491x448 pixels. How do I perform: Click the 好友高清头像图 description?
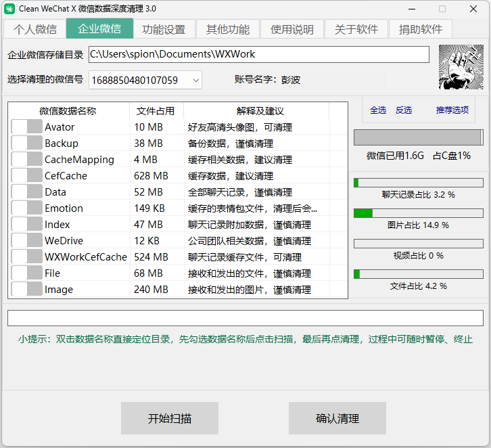pyautogui.click(x=240, y=127)
